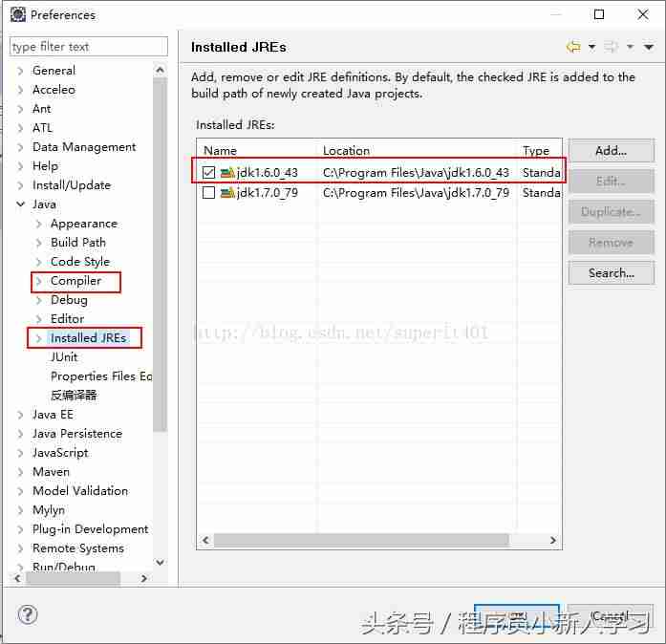The width and height of the screenshot is (666, 644).
Task: Expand the Data Management node
Action: [20, 147]
